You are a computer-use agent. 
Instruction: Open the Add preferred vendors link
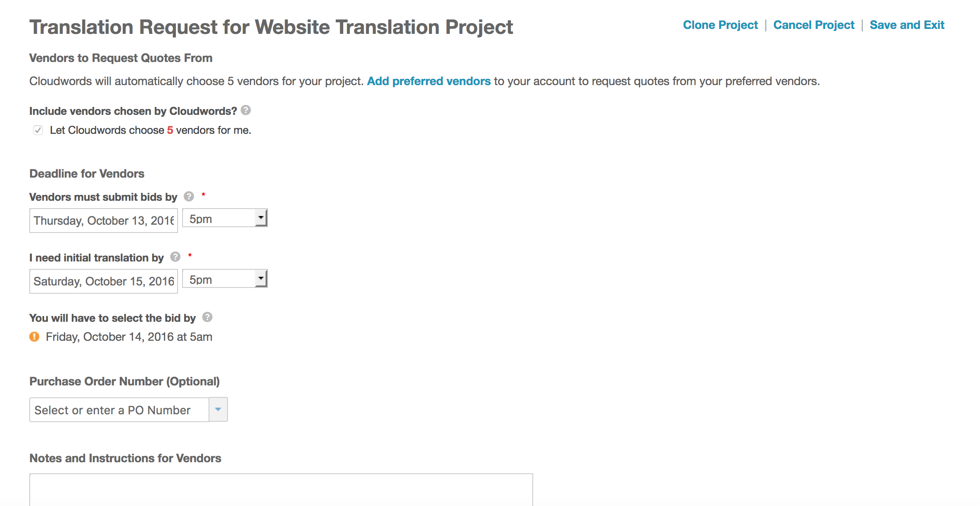tap(429, 81)
